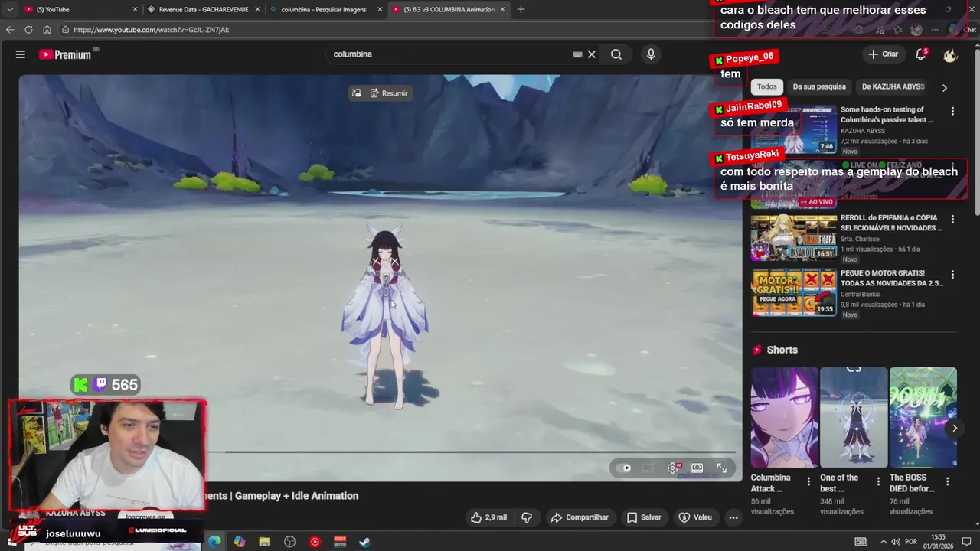This screenshot has width=980, height=551.
Task: Reload the current page
Action: click(x=28, y=29)
